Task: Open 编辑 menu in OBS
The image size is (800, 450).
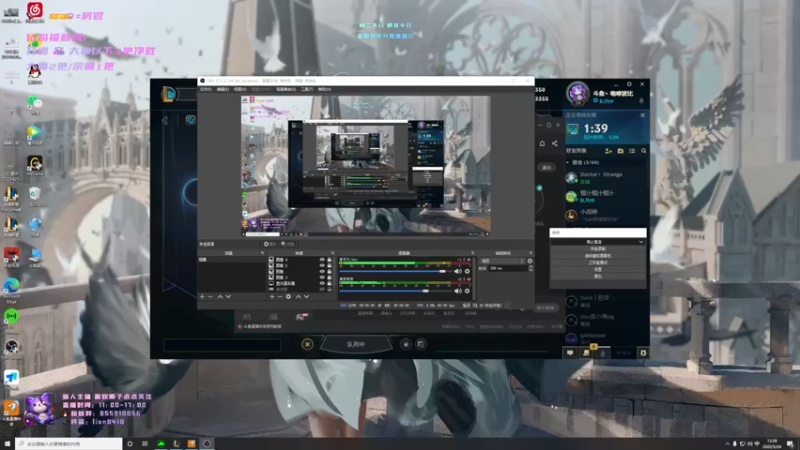Action: click(x=223, y=89)
